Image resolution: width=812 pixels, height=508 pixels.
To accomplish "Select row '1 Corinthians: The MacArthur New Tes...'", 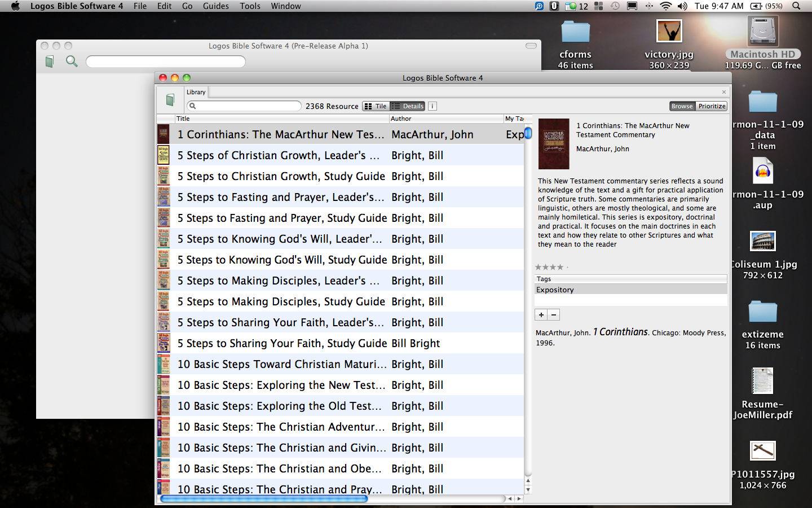I will 341,134.
